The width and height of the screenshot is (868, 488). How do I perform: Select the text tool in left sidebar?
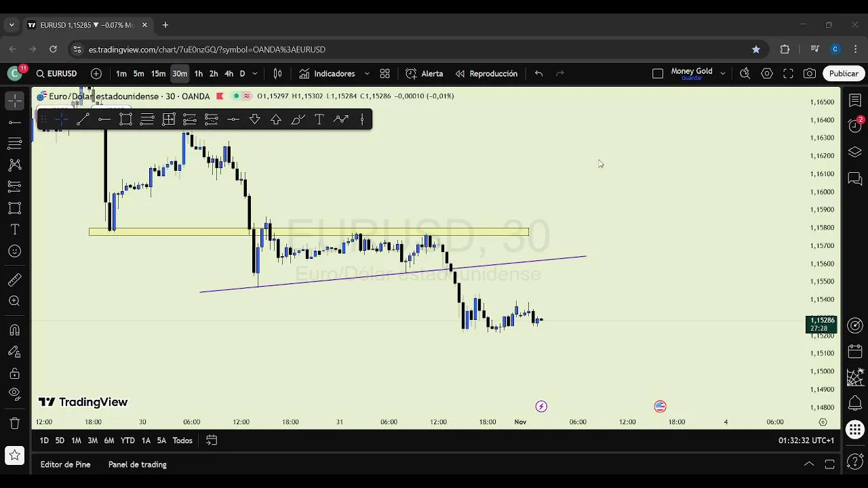(14, 230)
